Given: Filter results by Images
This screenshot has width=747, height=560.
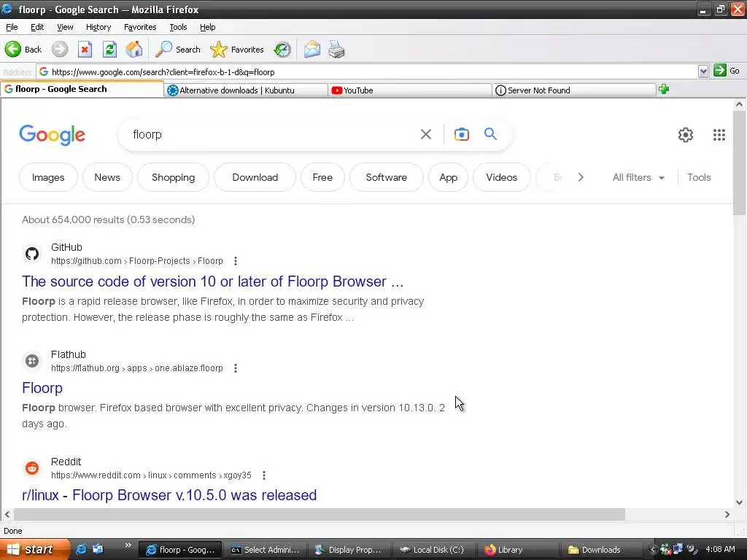Looking at the screenshot, I should [48, 177].
